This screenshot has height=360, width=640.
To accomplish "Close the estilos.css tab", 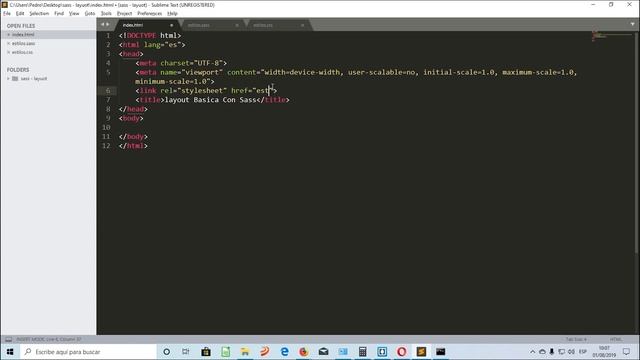I will pyautogui.click(x=302, y=25).
